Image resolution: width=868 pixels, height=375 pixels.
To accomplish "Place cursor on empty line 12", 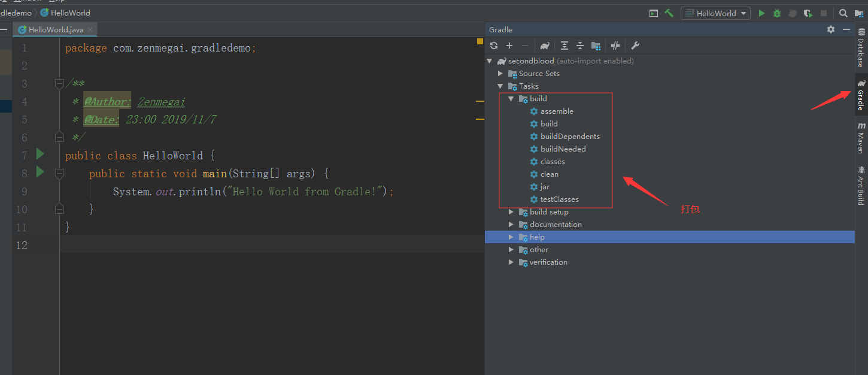I will point(272,245).
